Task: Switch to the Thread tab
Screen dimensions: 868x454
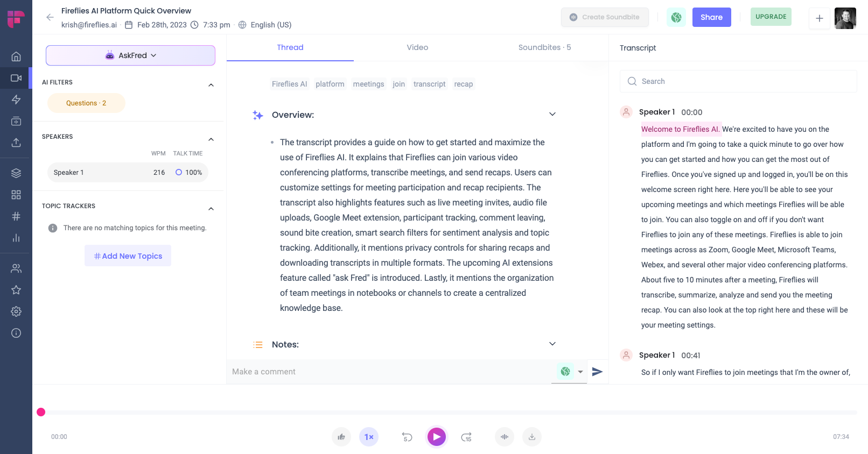Action: (x=290, y=47)
